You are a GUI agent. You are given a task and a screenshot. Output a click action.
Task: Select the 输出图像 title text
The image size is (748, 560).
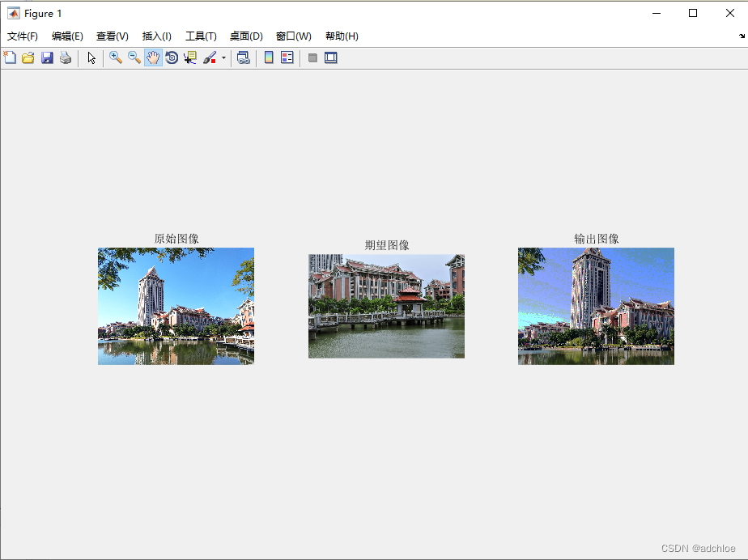[x=597, y=239]
